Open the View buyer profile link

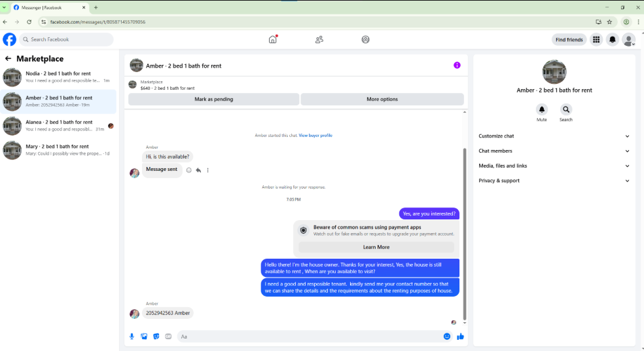click(315, 135)
